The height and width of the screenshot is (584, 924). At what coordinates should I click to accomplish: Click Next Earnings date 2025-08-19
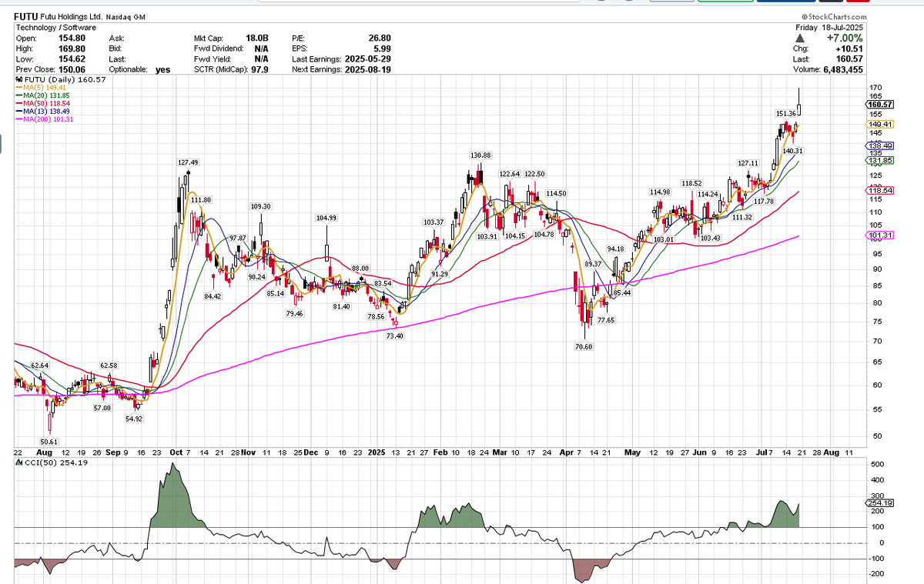pos(369,68)
